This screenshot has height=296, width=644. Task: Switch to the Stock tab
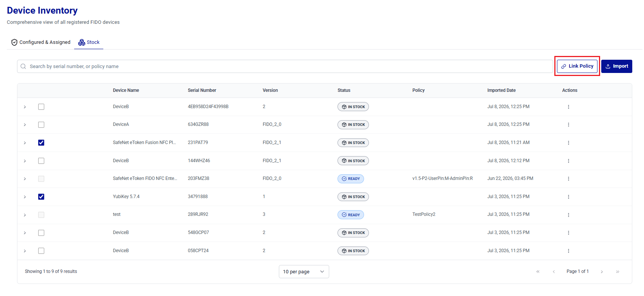pos(89,42)
